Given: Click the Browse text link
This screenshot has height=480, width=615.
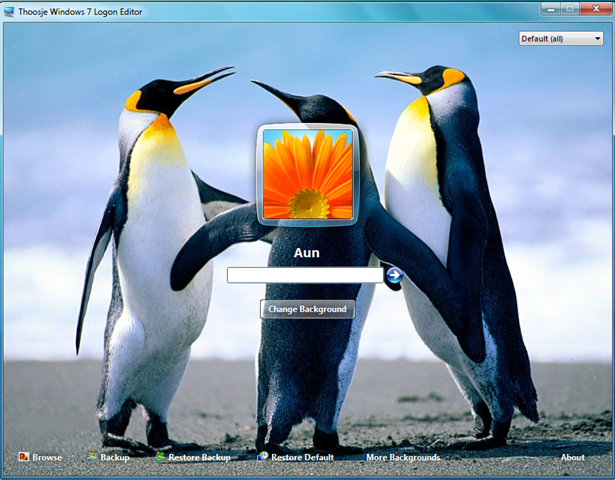Looking at the screenshot, I should (x=47, y=457).
